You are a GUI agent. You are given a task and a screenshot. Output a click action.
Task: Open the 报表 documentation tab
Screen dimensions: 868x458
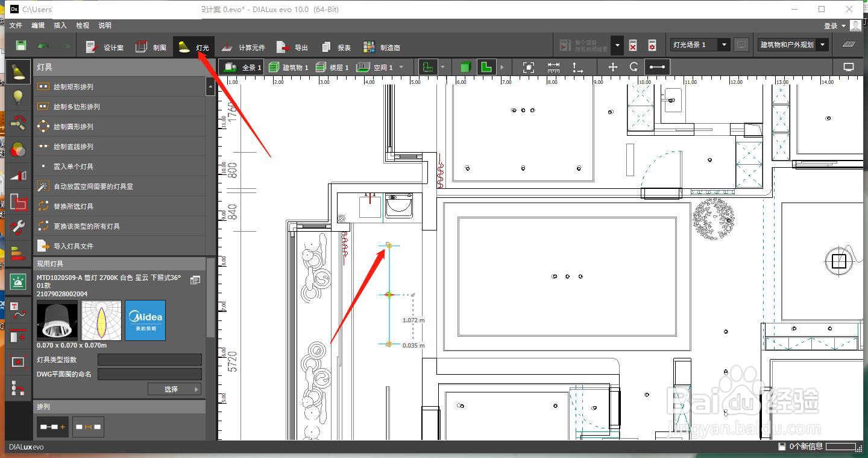336,47
